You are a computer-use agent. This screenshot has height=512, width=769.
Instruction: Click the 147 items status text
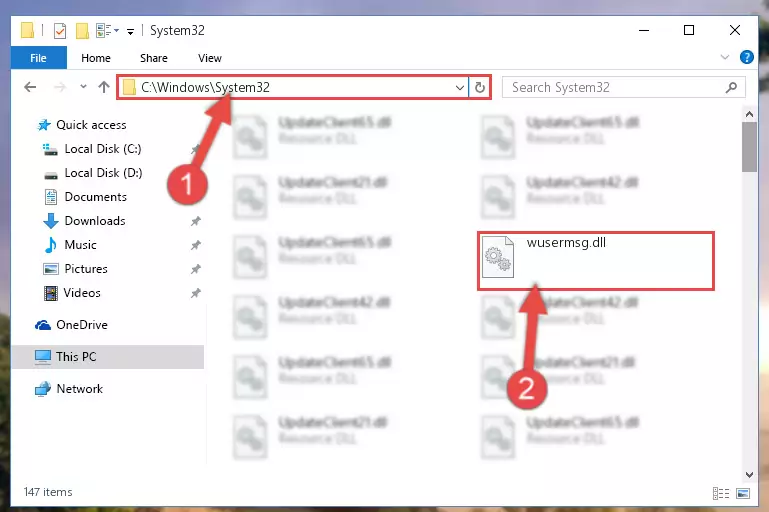point(48,492)
